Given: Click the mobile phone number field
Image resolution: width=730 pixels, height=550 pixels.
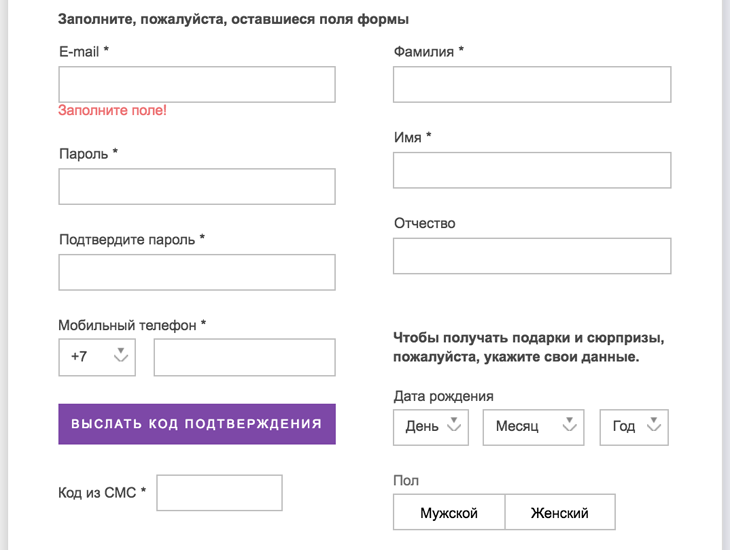Looking at the screenshot, I should pos(244,357).
